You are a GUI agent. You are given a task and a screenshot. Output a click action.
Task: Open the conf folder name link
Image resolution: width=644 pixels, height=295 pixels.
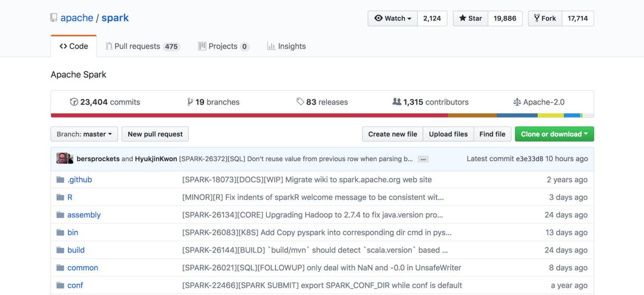75,285
